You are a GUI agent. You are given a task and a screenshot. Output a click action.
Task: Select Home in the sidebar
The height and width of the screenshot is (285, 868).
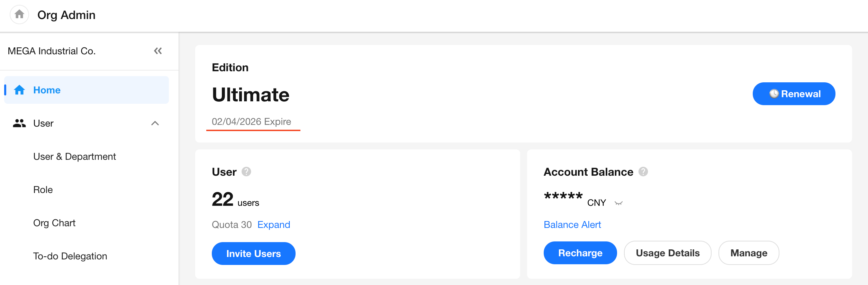47,90
